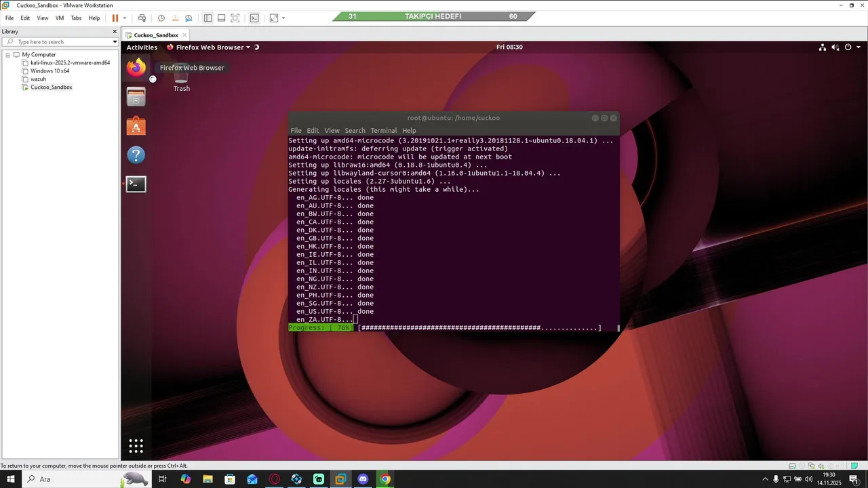868x488 pixels.
Task: Open the VM menu
Action: click(x=60, y=18)
